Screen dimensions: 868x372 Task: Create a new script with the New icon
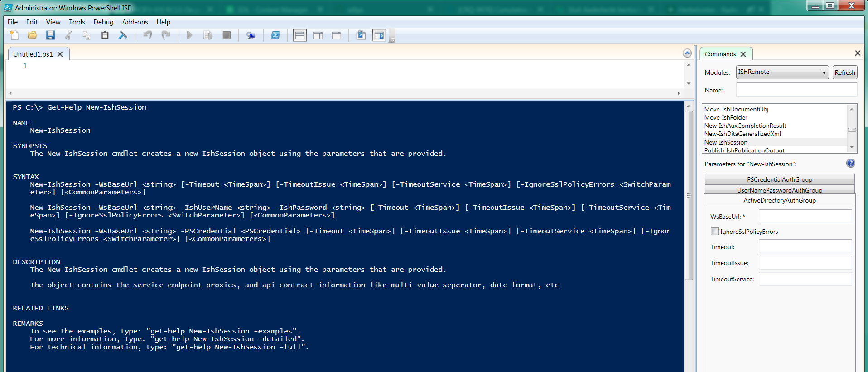coord(14,35)
